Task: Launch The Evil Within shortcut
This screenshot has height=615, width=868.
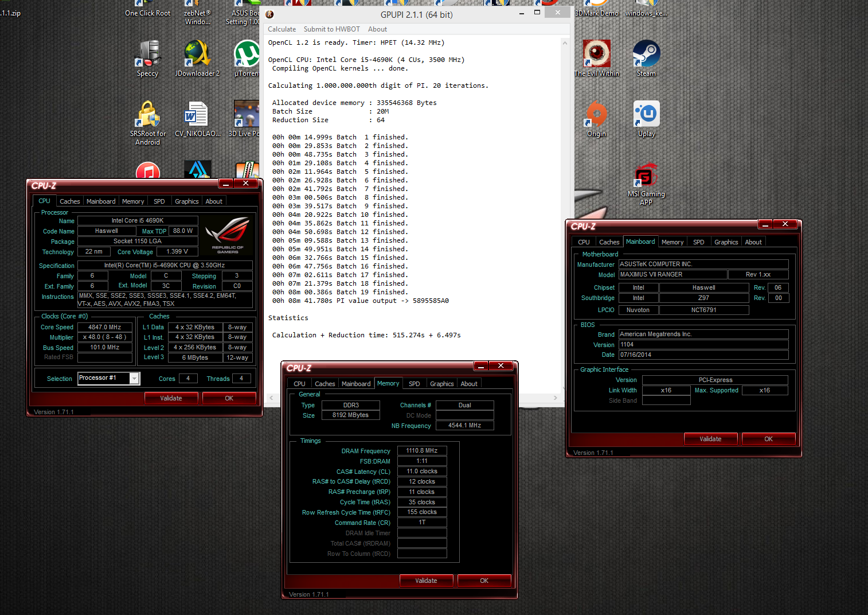Action: [597, 59]
